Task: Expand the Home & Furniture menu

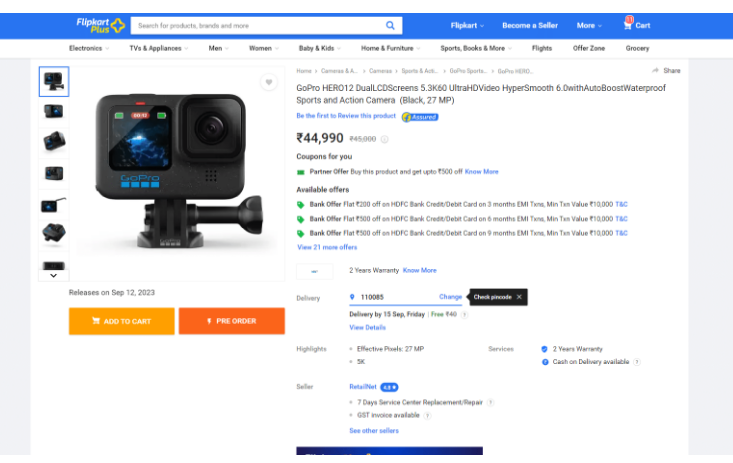Action: click(x=390, y=48)
